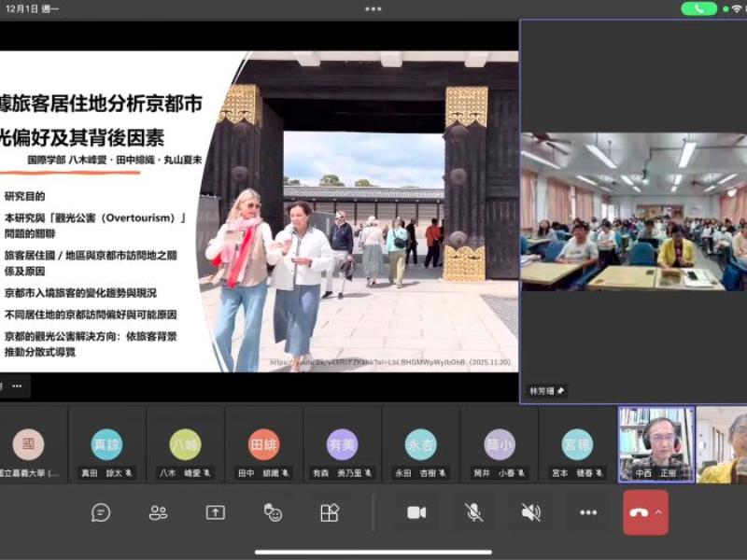Open the participants list icon
The height and width of the screenshot is (560, 747).
pyautogui.click(x=158, y=512)
